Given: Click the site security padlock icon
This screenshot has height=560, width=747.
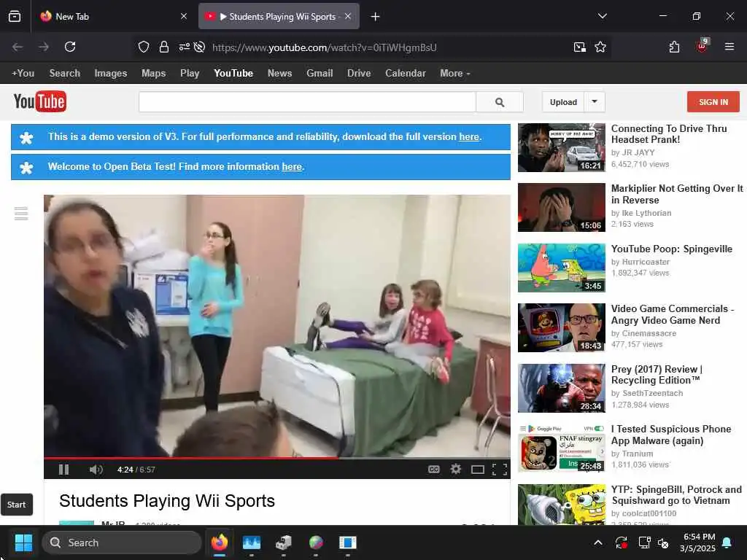Looking at the screenshot, I should click(164, 47).
